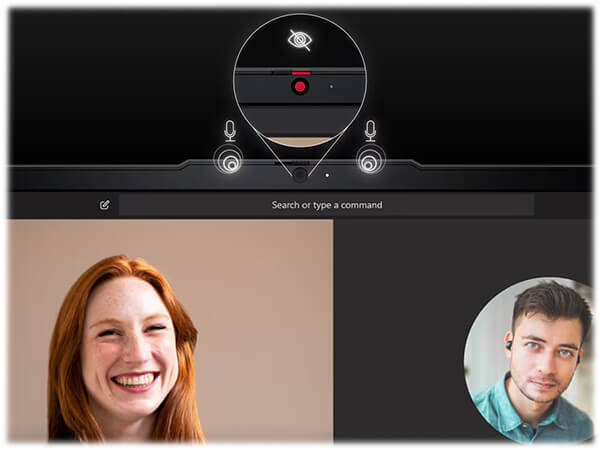Click the white LED dot beside the webcam
Viewport: 600px width, 450px height.
pyautogui.click(x=326, y=174)
